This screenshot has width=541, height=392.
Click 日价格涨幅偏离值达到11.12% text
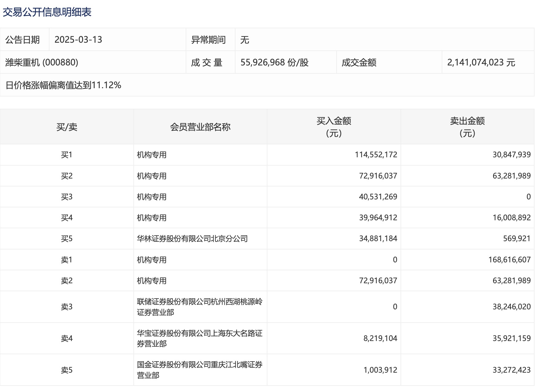point(63,85)
